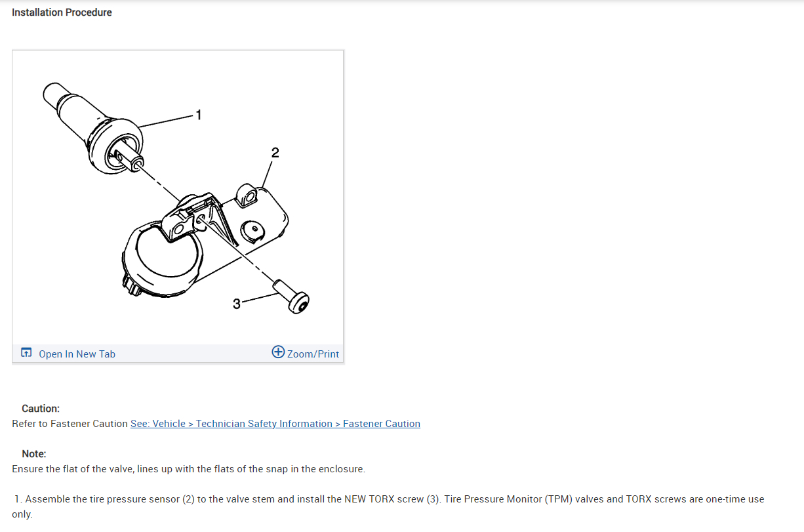The width and height of the screenshot is (804, 532).
Task: Click the Zoom/Print plus circle icon
Action: tap(278, 352)
